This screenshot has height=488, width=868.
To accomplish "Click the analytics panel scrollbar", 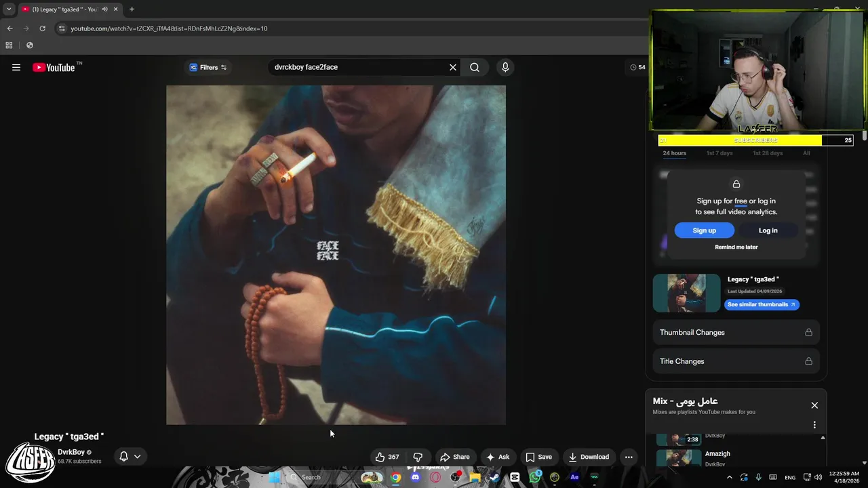I will coord(865,136).
